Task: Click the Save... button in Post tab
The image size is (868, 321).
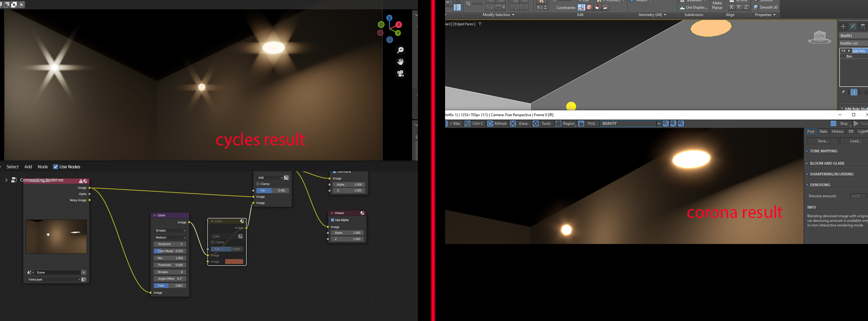Action: (x=823, y=141)
